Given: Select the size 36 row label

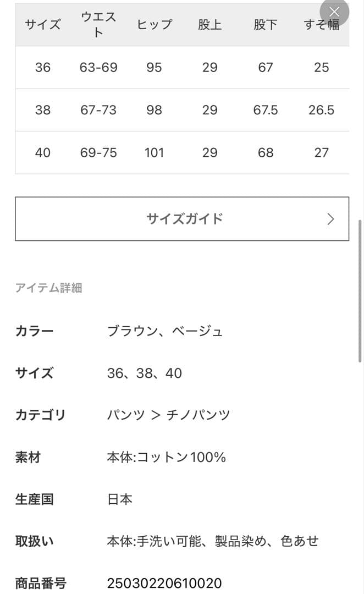Looking at the screenshot, I should [42, 67].
